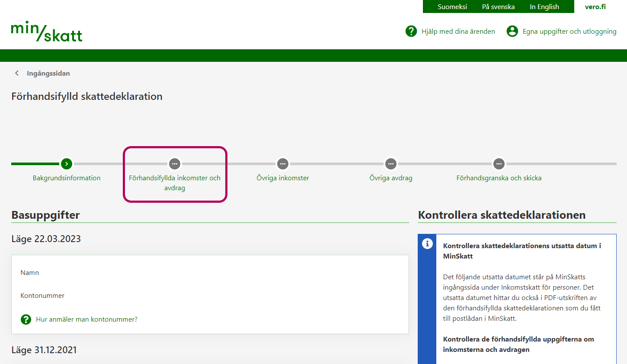Viewport: 627px width, 364px height.
Task: Click the help question mark icon in header
Action: coord(411,31)
